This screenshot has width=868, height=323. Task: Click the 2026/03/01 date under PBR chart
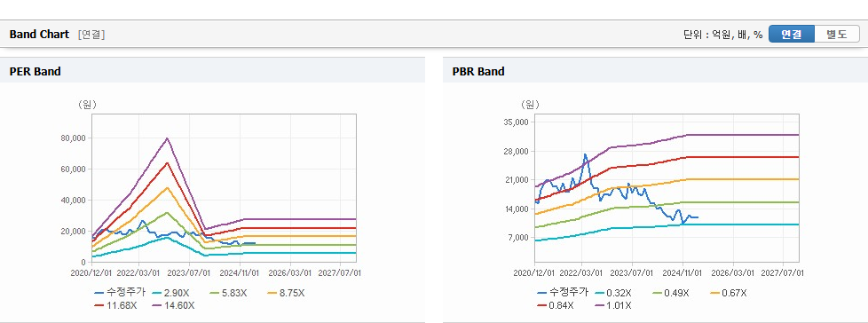click(x=733, y=272)
